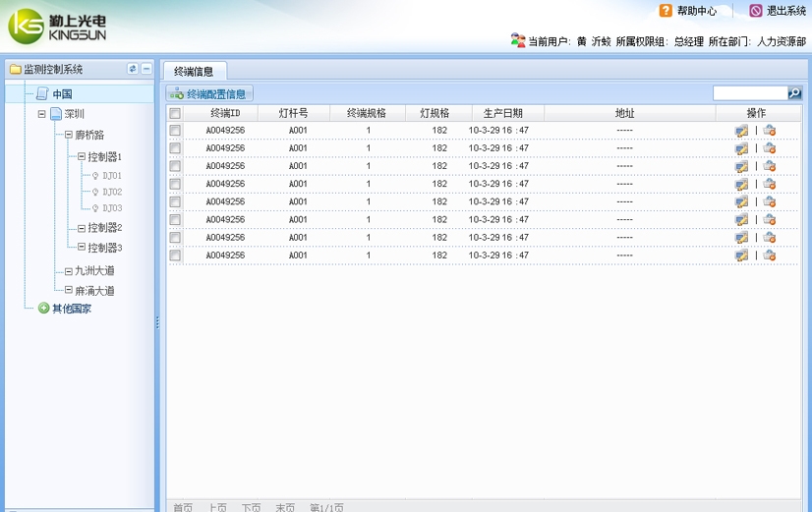Click the 终端配置信息 button
812x512 pixels.
(x=209, y=94)
